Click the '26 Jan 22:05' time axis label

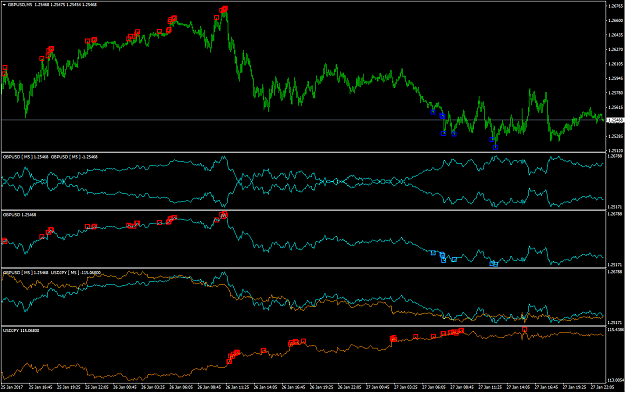(350, 387)
